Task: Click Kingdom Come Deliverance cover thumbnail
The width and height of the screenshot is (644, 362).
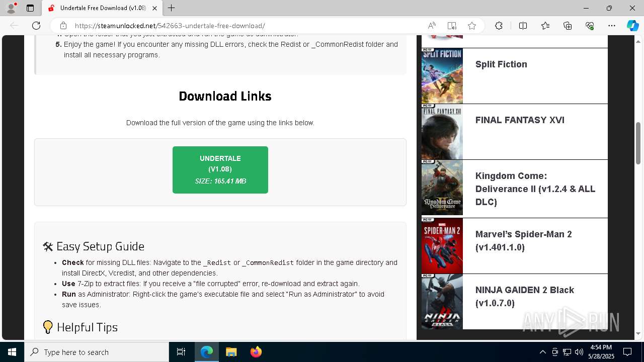Action: click(442, 188)
